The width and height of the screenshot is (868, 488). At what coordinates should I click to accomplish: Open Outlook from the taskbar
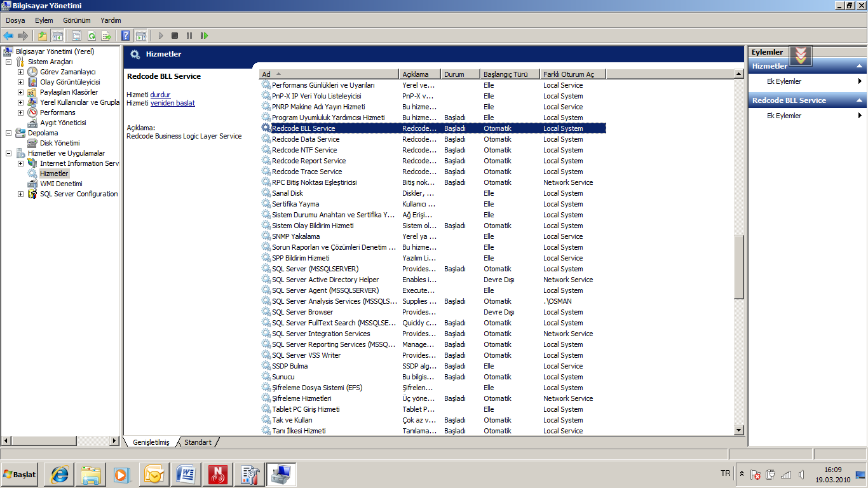[x=155, y=475]
